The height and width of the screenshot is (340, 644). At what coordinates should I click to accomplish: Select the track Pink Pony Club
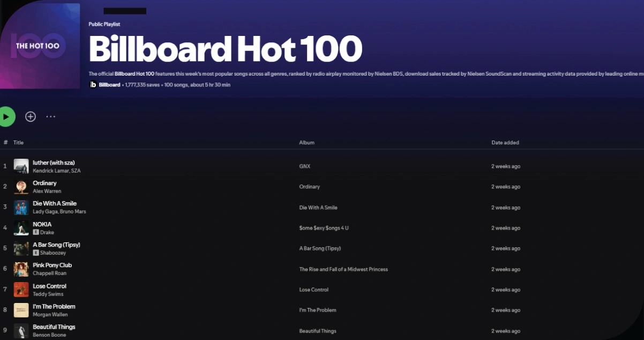pyautogui.click(x=52, y=265)
